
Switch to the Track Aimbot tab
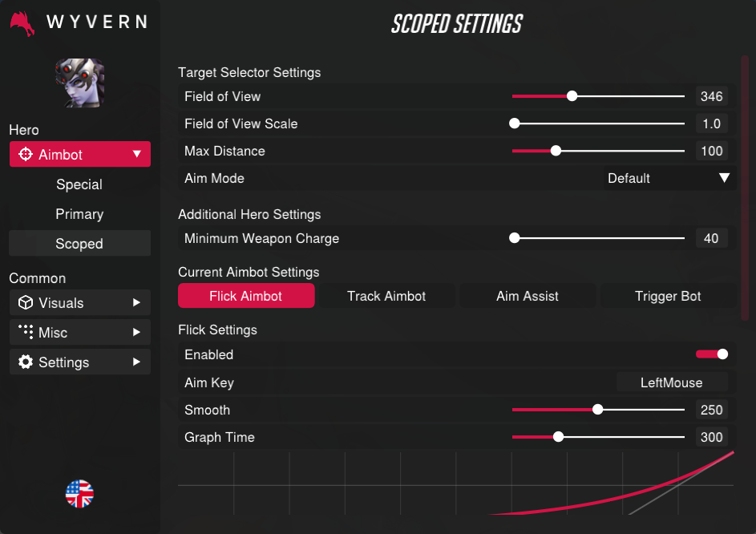[x=386, y=296]
